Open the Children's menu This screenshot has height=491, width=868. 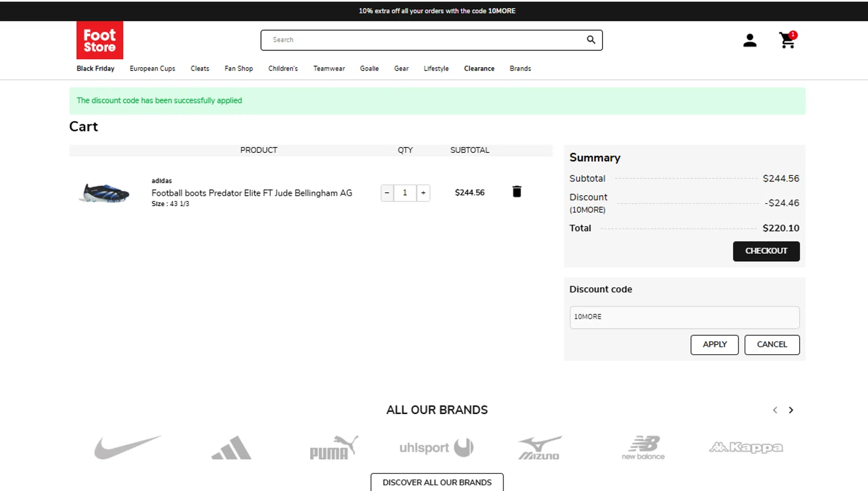pyautogui.click(x=283, y=68)
